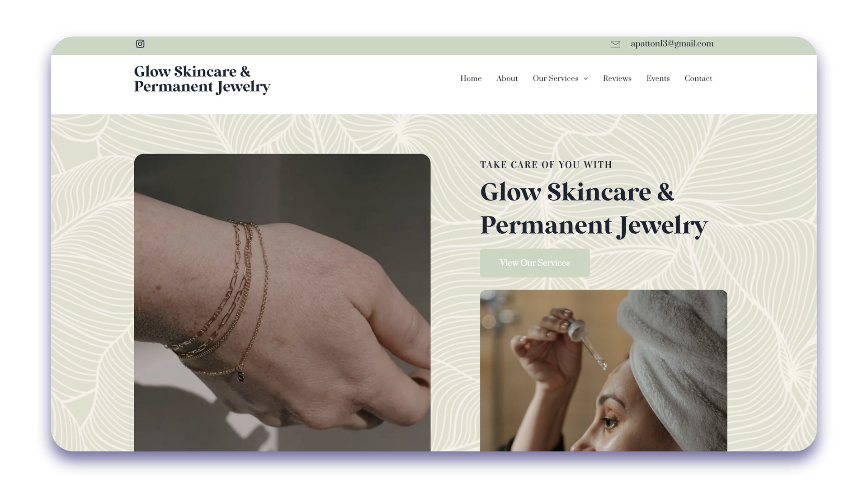The width and height of the screenshot is (868, 488).
Task: Open the About menu item
Action: (507, 79)
